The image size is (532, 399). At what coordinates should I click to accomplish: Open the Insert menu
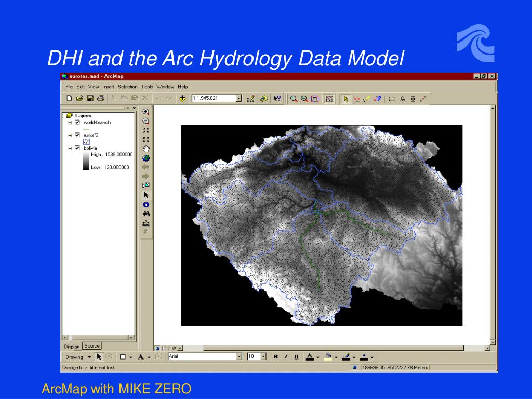108,87
